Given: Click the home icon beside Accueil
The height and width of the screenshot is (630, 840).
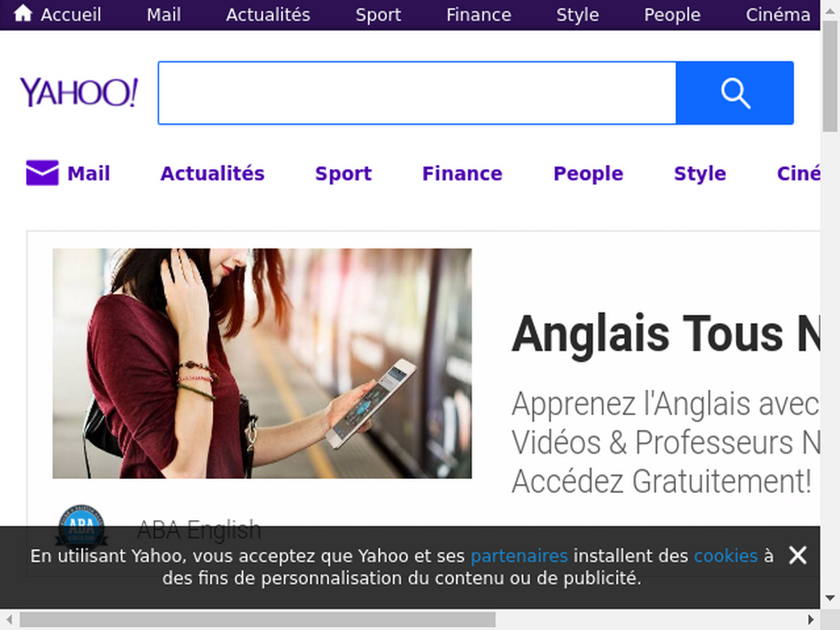Looking at the screenshot, I should click(22, 13).
